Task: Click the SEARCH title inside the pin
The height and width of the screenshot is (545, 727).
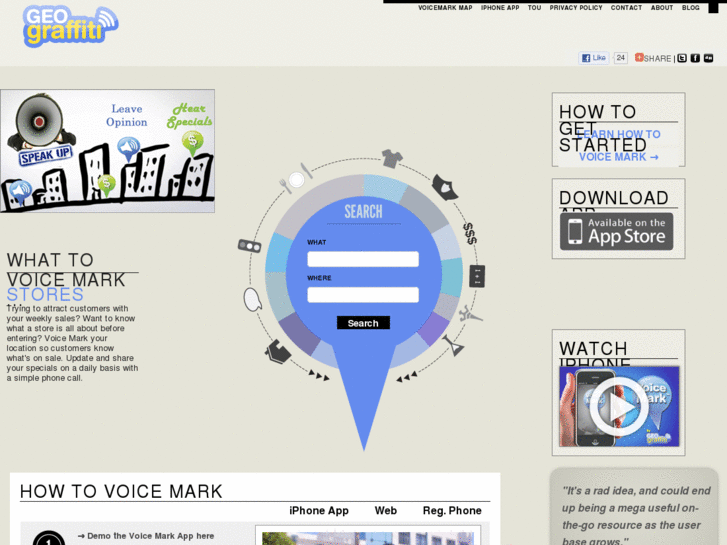Action: tap(363, 212)
